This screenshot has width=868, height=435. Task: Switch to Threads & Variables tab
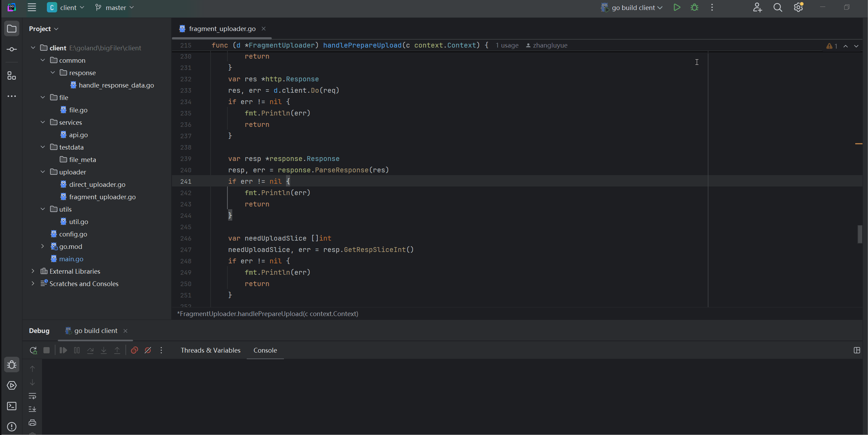click(x=211, y=350)
